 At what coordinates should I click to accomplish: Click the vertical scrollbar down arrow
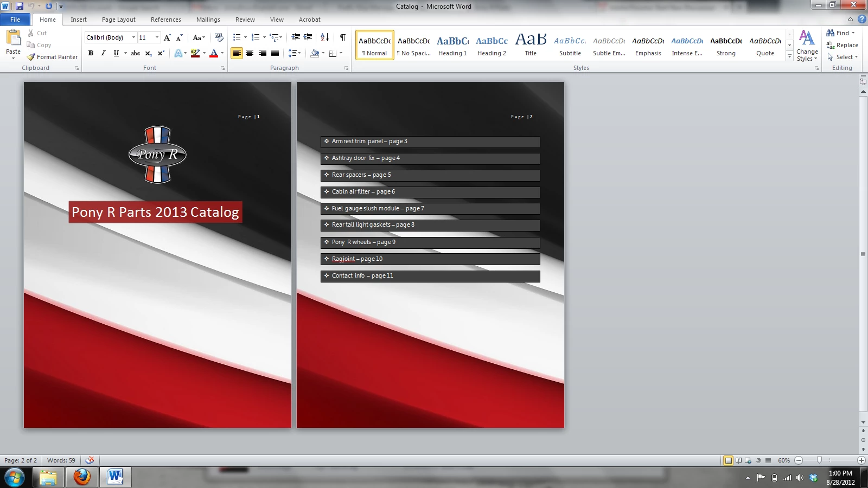pyautogui.click(x=863, y=422)
